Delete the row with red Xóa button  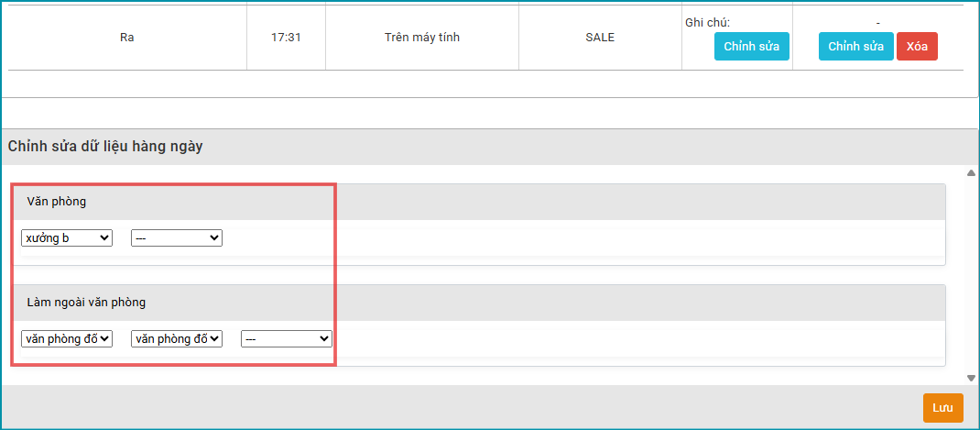pyautogui.click(x=917, y=46)
